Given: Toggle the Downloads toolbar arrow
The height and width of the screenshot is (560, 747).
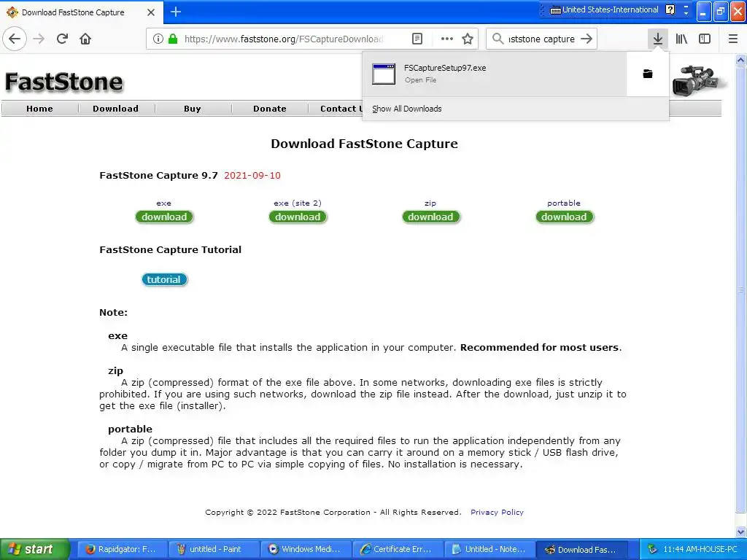Looking at the screenshot, I should click(x=658, y=39).
